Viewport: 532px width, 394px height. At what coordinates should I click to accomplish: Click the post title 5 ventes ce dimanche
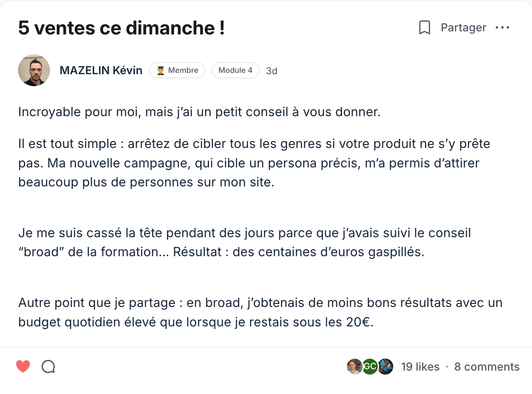(x=122, y=28)
